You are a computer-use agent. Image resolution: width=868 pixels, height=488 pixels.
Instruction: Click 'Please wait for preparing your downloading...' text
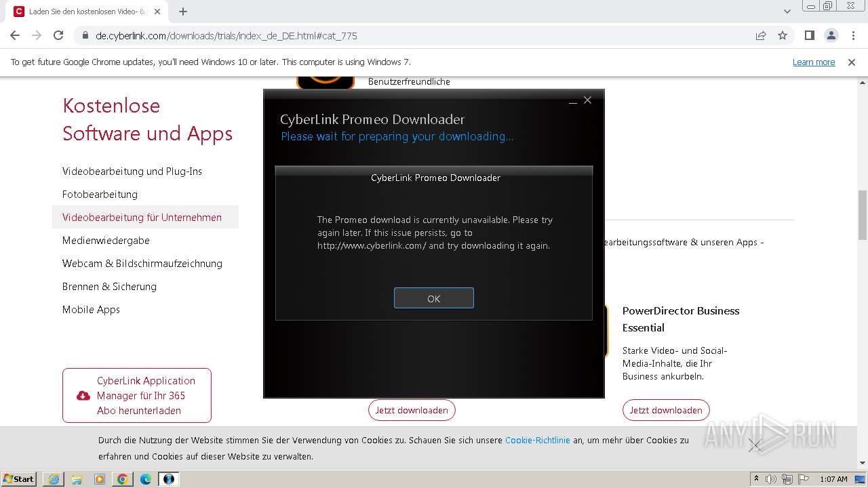pyautogui.click(x=397, y=136)
